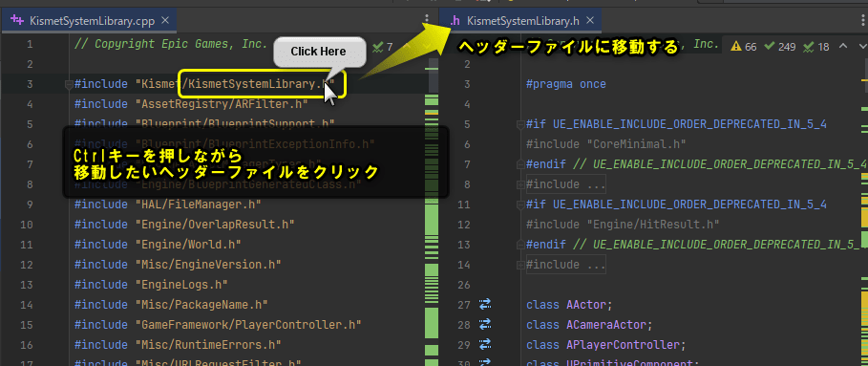This screenshot has width=868, height=366.
Task: Open the left editor tab options kebab menu
Action: [426, 19]
